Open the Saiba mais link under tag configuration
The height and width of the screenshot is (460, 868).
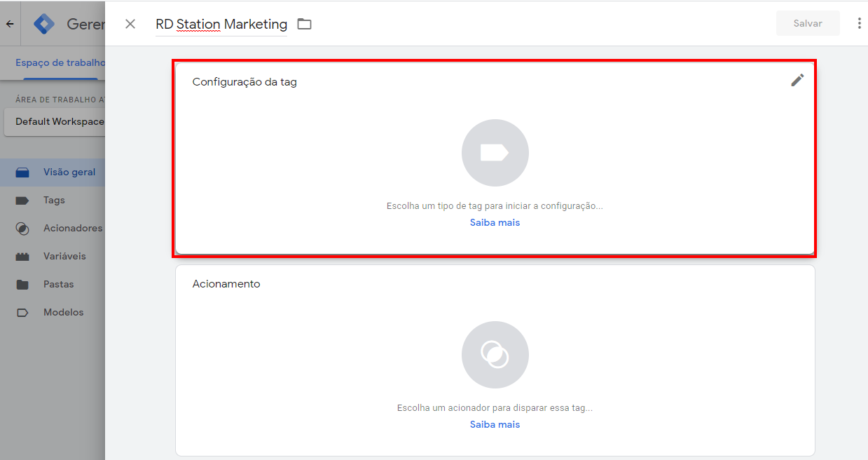click(495, 222)
